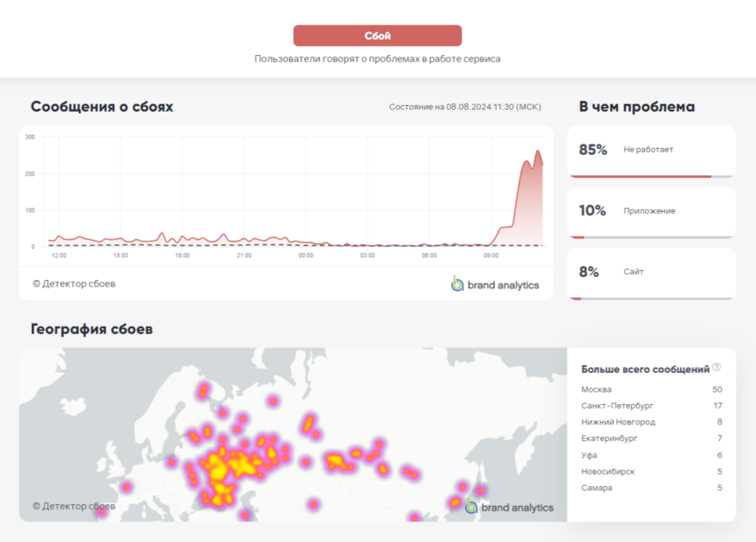This screenshot has width=756, height=542.
Task: Click the 09:00 label on the chart axis
Action: click(x=491, y=255)
